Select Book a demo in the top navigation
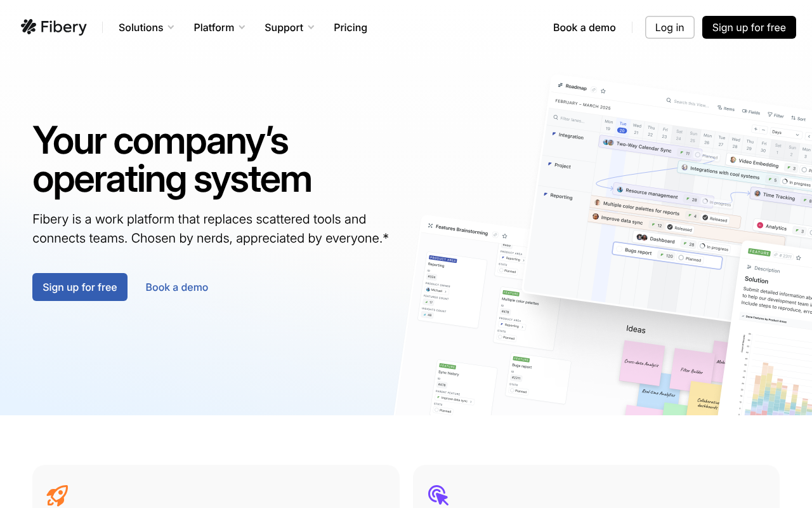 tap(584, 27)
